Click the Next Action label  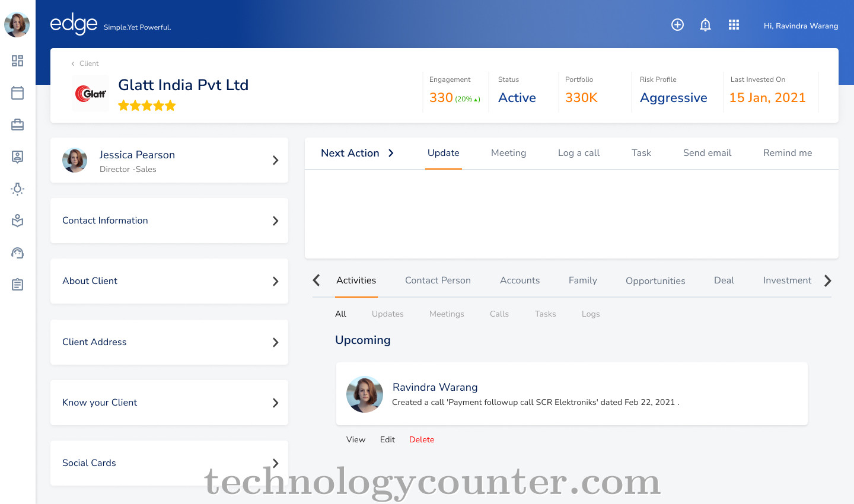click(350, 153)
